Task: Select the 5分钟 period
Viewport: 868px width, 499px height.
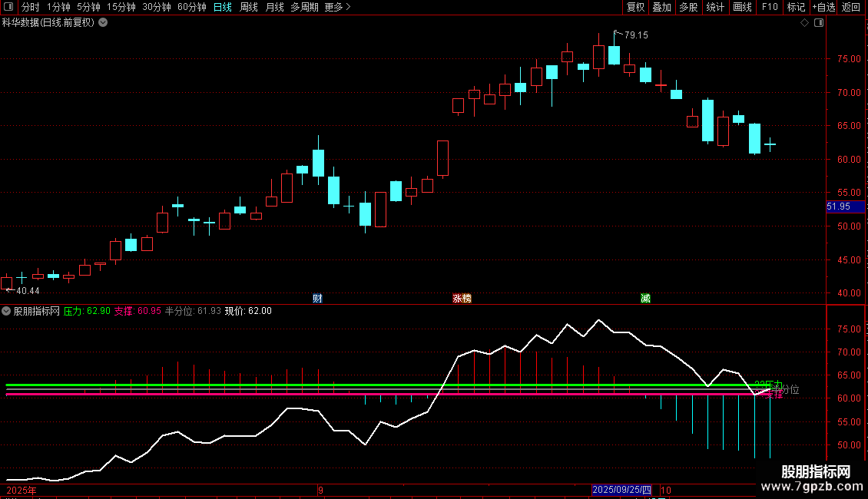Action: click(x=88, y=7)
